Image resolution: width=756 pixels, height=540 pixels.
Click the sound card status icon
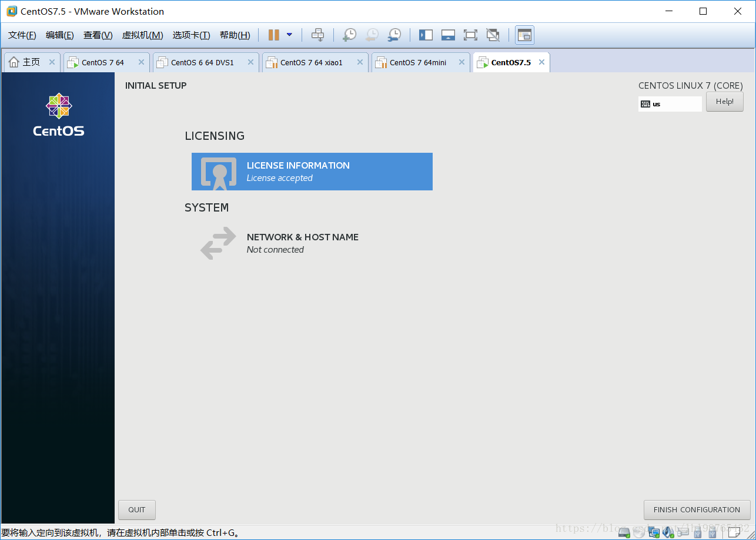point(668,532)
